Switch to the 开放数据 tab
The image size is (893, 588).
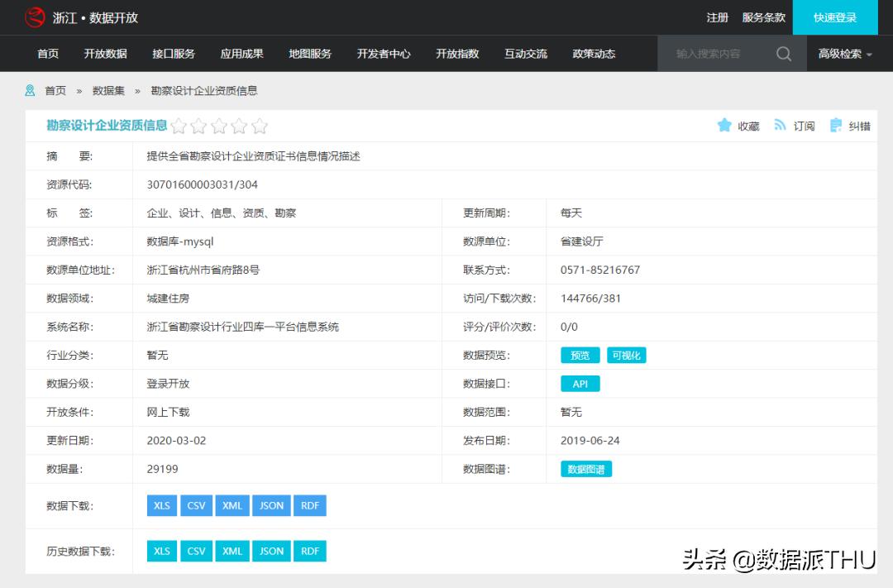(105, 53)
